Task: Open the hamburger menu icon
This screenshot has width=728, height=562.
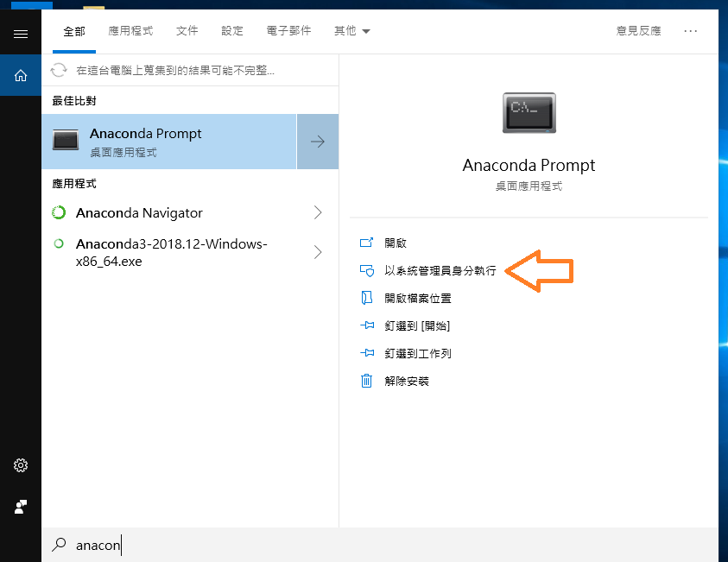Action: 21,34
